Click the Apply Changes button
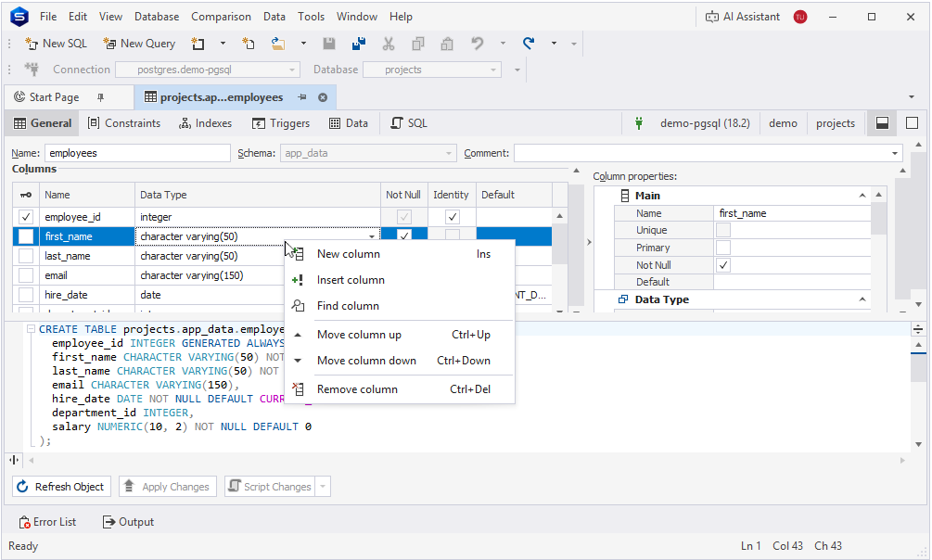The height and width of the screenshot is (560, 932). 168,486
